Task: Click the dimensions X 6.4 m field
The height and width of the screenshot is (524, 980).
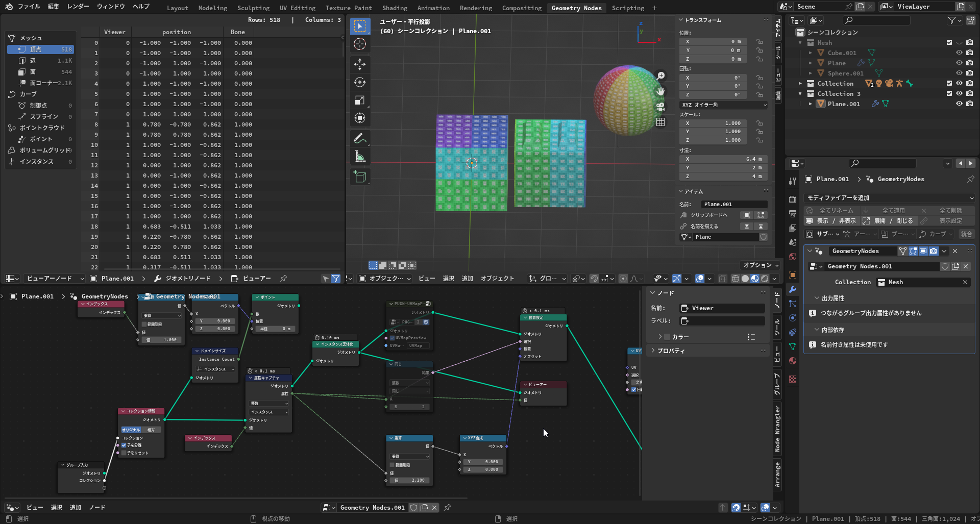Action: point(723,159)
